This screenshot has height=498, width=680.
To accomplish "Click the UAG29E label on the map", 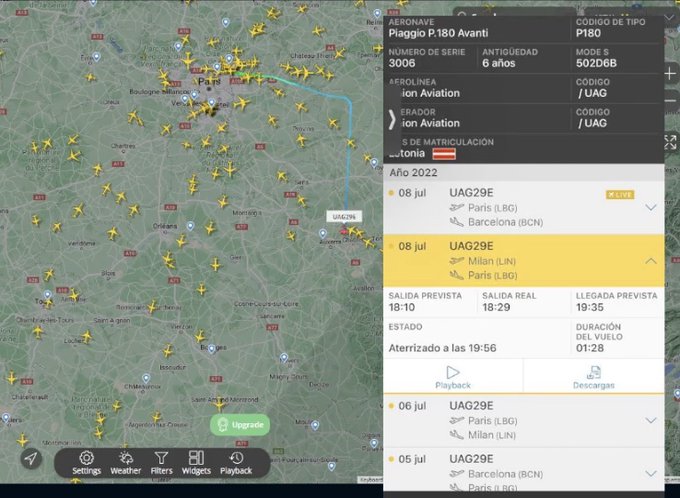I will (344, 216).
